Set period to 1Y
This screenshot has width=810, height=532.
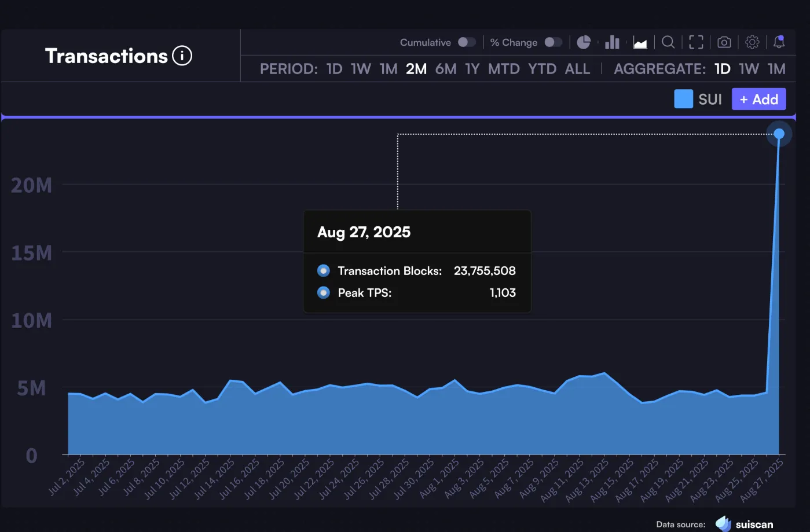[472, 69]
